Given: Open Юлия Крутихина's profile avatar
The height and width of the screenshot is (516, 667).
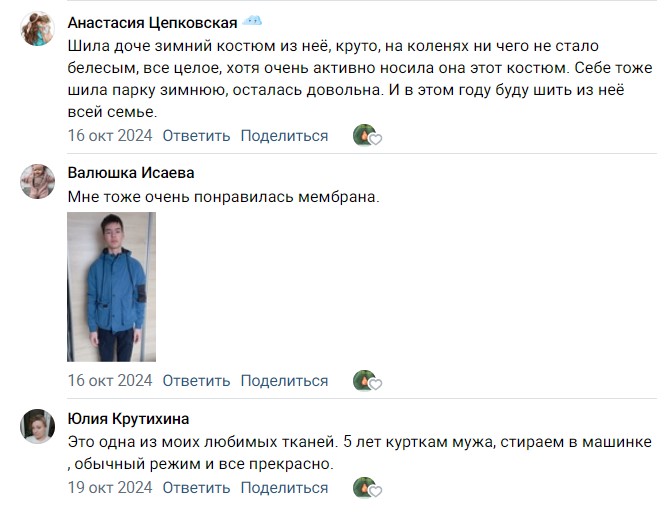Looking at the screenshot, I should click(x=37, y=426).
